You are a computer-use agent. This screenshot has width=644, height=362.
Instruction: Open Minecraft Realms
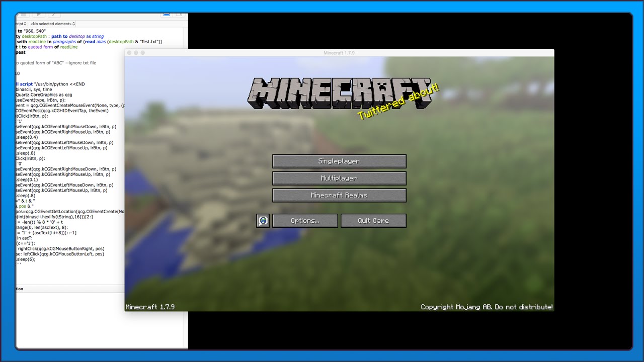tap(339, 196)
